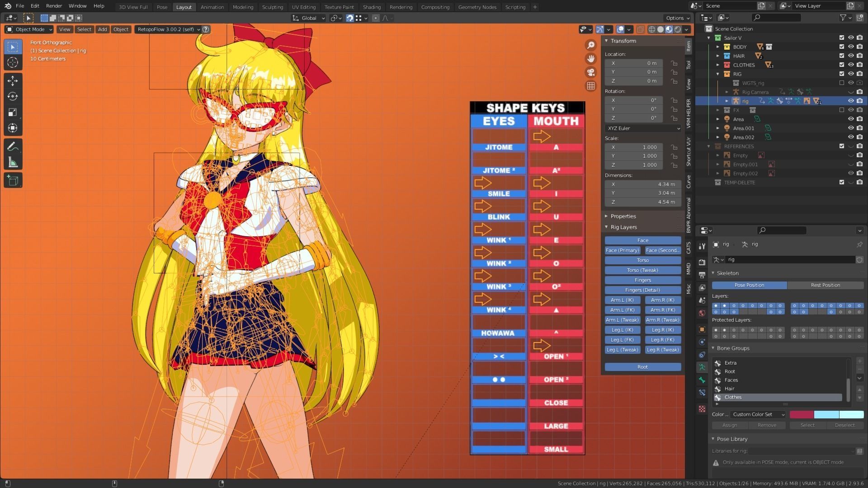The image size is (868, 488).
Task: Open the Object Data armature properties icon
Action: (x=702, y=367)
